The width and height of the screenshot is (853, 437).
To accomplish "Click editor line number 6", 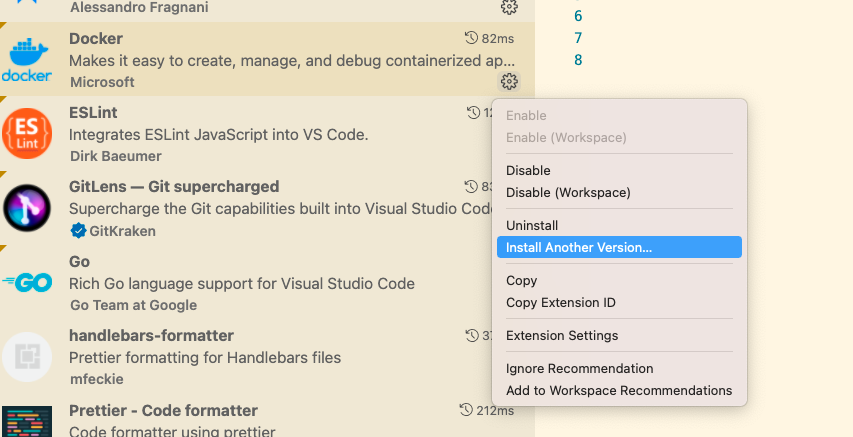I will tap(578, 16).
